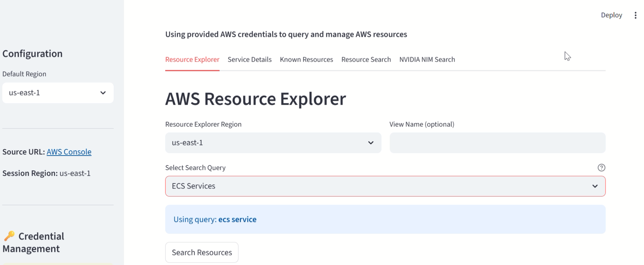
Task: Click the AWS Resource Explorer heading
Action: point(256,99)
